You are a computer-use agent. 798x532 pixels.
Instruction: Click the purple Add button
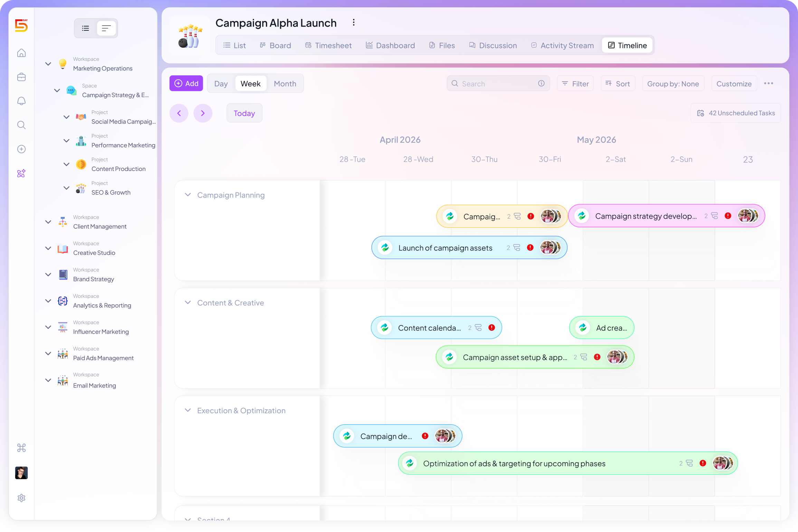(186, 83)
